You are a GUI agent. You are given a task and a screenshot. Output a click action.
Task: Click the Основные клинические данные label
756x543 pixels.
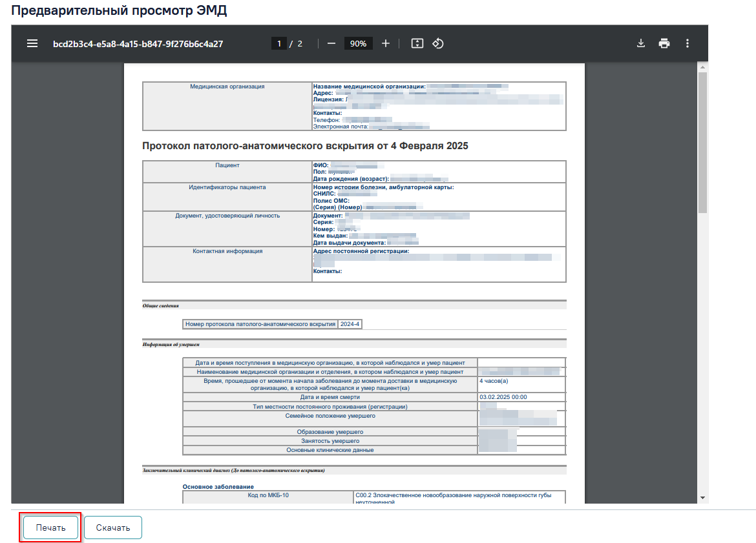pyautogui.click(x=330, y=451)
